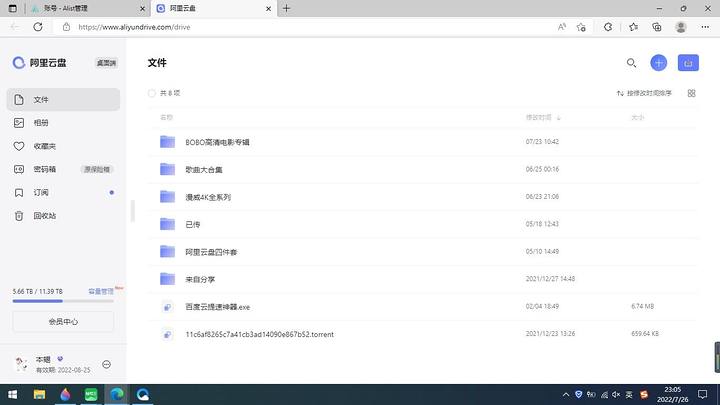
Task: Open browser read aloud icon
Action: click(x=562, y=27)
